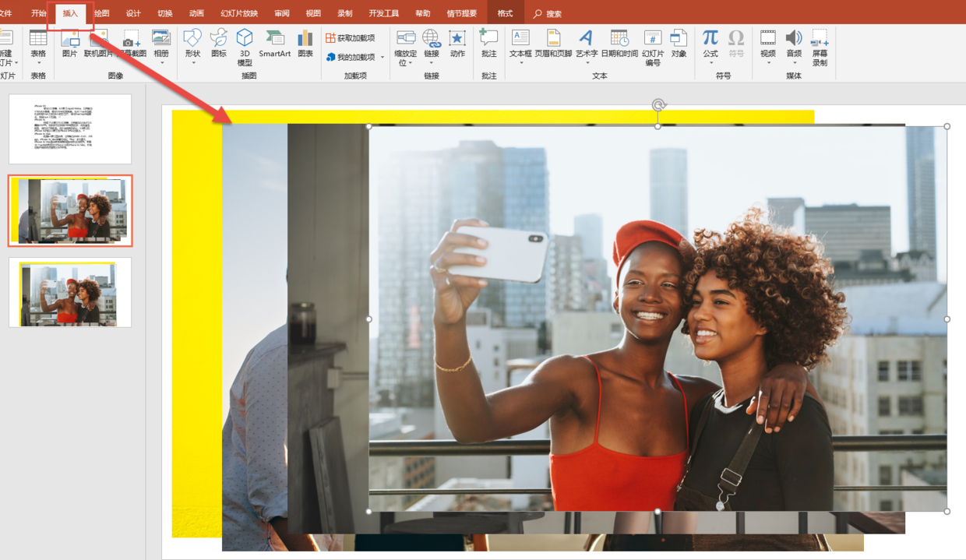Switch to the 设计 (Design) tab
966x560 pixels.
(x=133, y=13)
